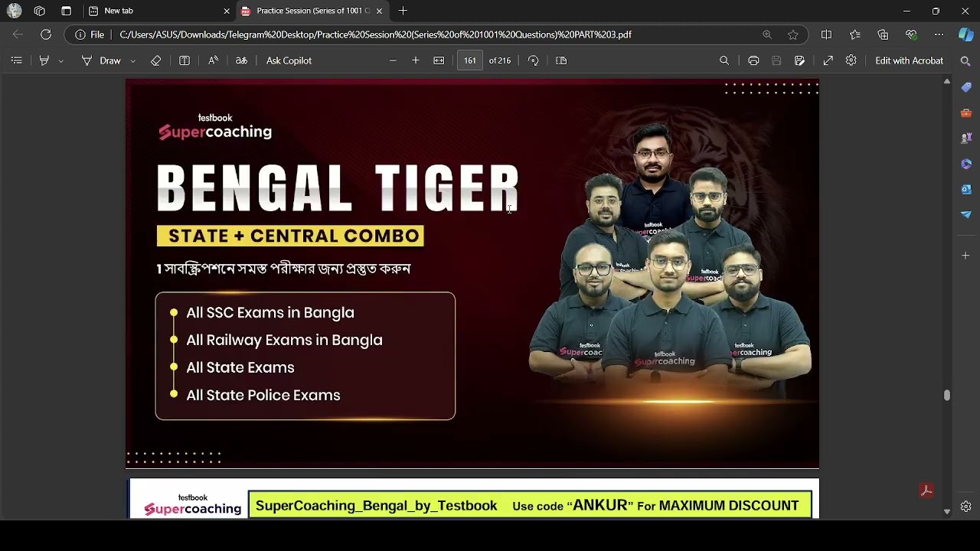Open the sidebar Tools briefcase icon
980x551 pixels.
tap(966, 113)
